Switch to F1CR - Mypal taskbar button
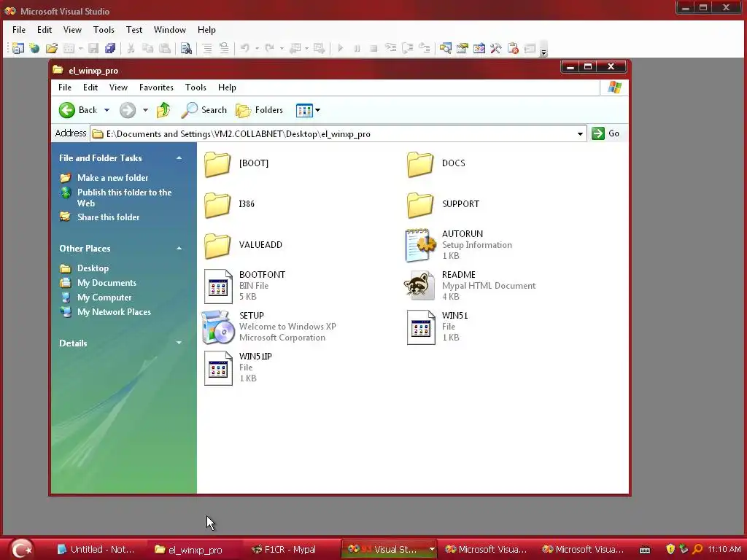Screen dimensions: 747x560 284,550
